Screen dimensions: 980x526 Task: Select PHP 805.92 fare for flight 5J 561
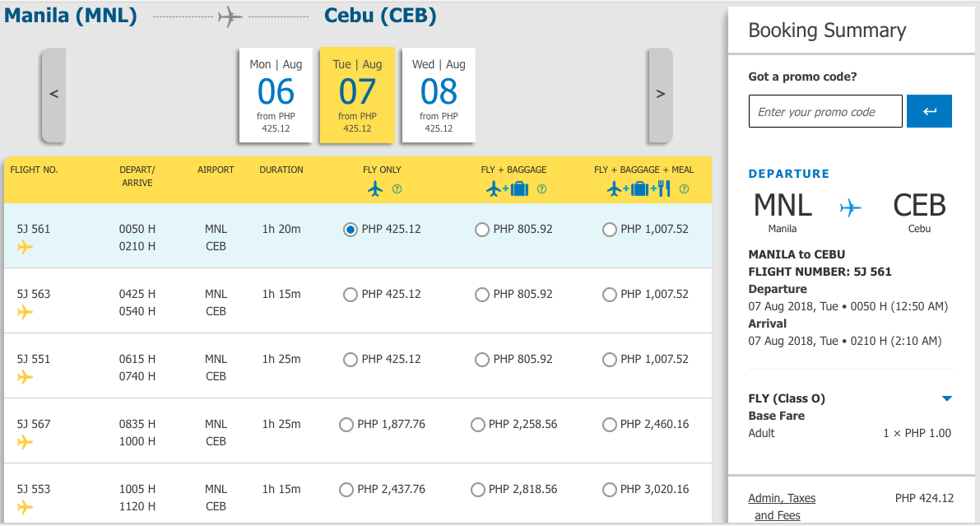click(482, 230)
